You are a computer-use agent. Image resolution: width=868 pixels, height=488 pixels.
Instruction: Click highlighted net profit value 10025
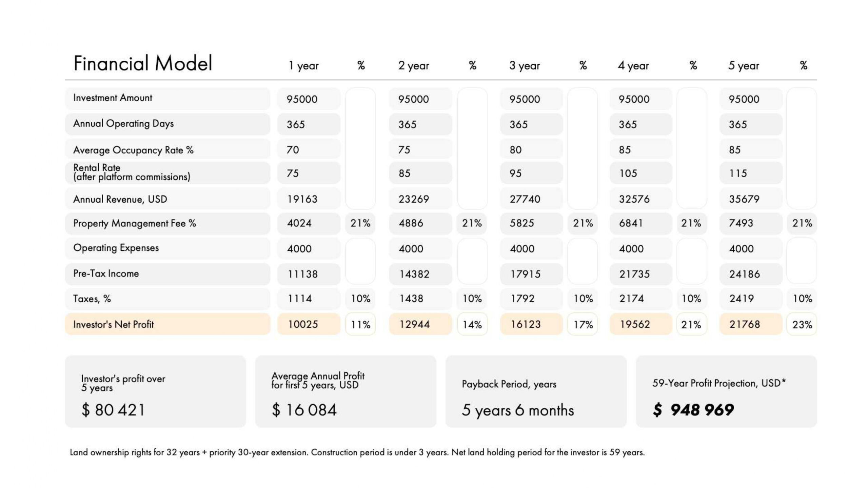click(x=303, y=324)
